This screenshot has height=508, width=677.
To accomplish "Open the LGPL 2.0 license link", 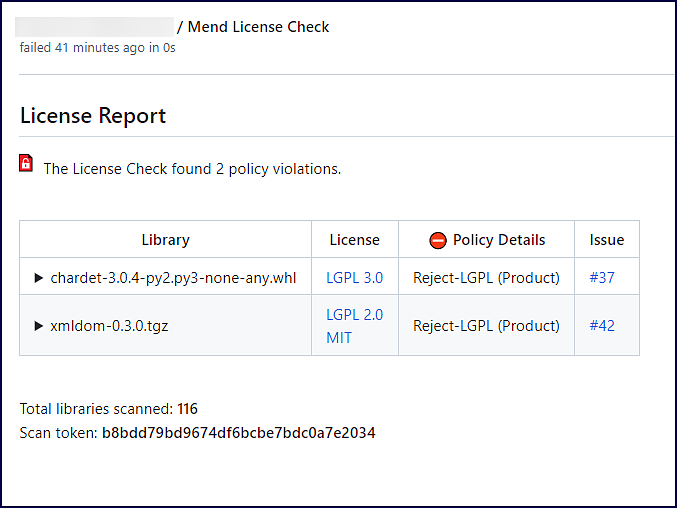I will coord(354,314).
